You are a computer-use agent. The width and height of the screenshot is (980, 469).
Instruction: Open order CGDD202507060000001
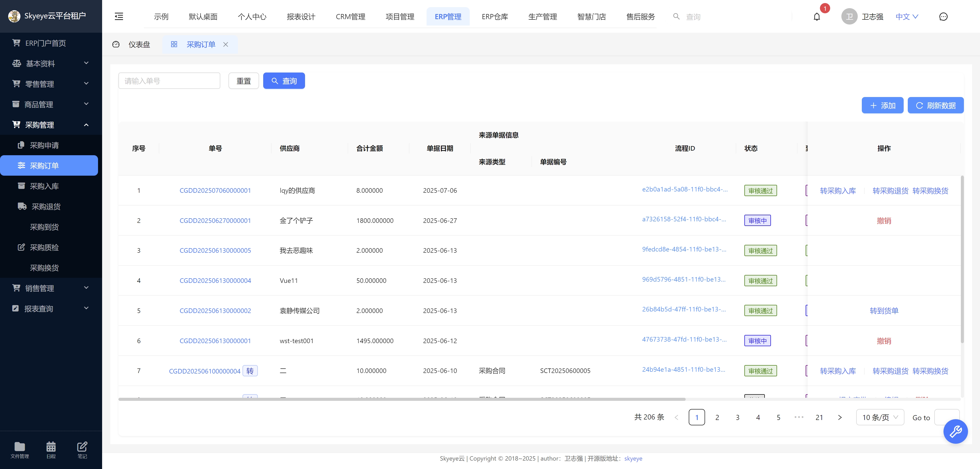coord(215,190)
